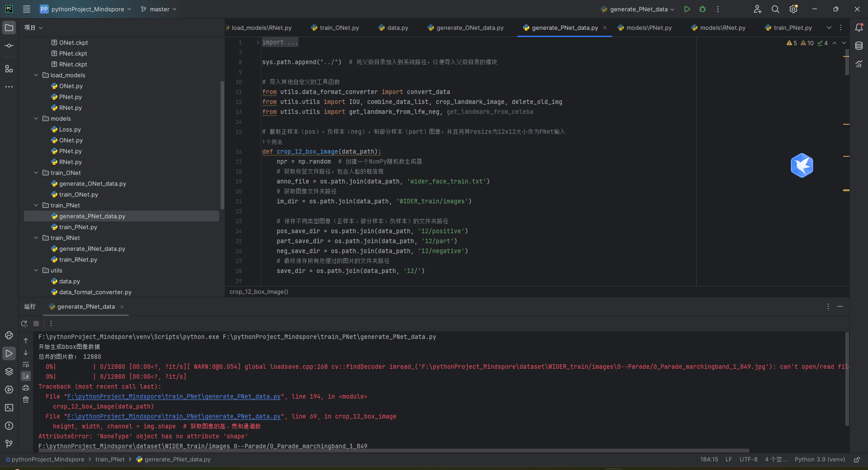Open traceback link at line 69

174,416
